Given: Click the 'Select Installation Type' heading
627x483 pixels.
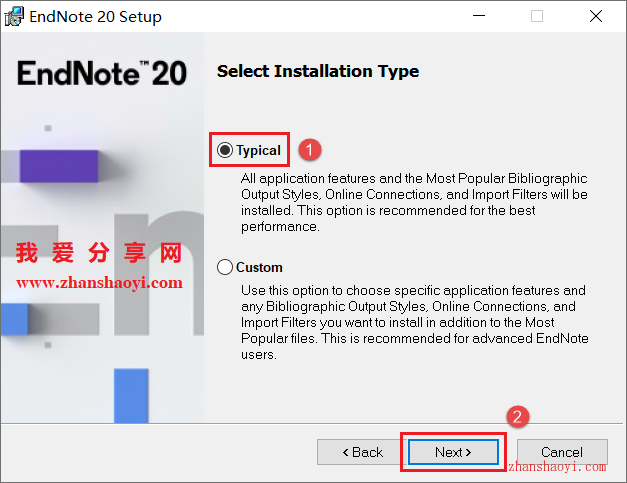Looking at the screenshot, I should pyautogui.click(x=318, y=71).
